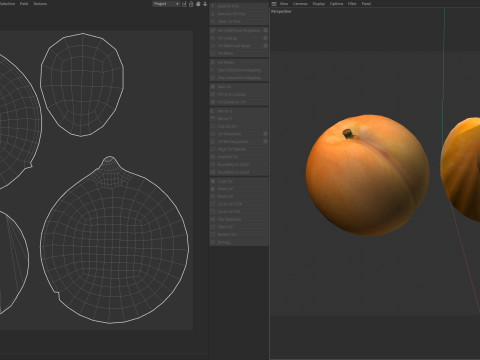The width and height of the screenshot is (480, 360).
Task: Open the UV editor Paint menu
Action: (24, 4)
